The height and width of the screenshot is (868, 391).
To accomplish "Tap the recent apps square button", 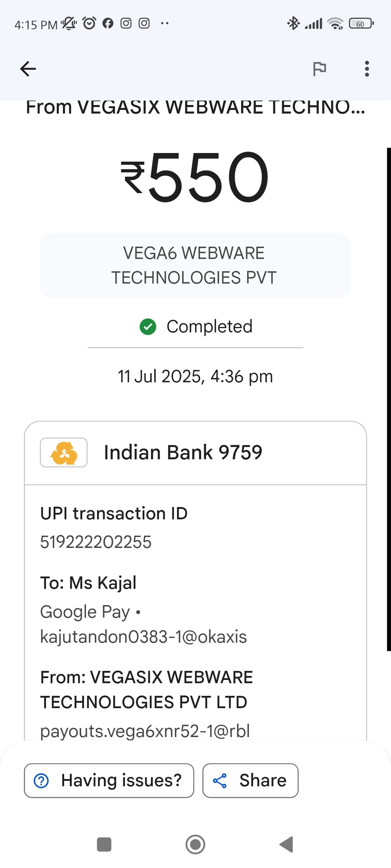I will pyautogui.click(x=104, y=844).
